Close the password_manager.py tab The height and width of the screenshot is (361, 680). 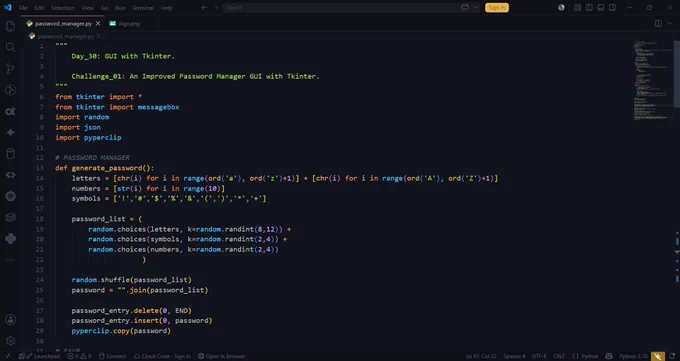pyautogui.click(x=98, y=23)
